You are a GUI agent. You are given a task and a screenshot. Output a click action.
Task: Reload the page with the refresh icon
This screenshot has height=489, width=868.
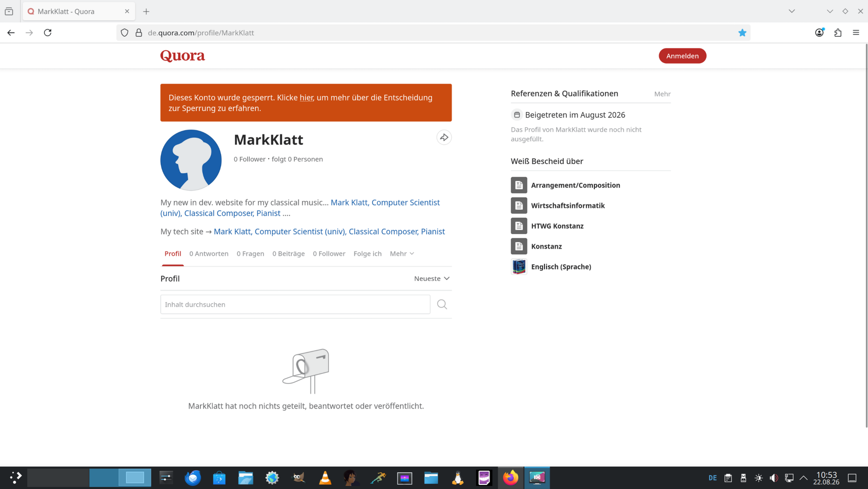(48, 33)
